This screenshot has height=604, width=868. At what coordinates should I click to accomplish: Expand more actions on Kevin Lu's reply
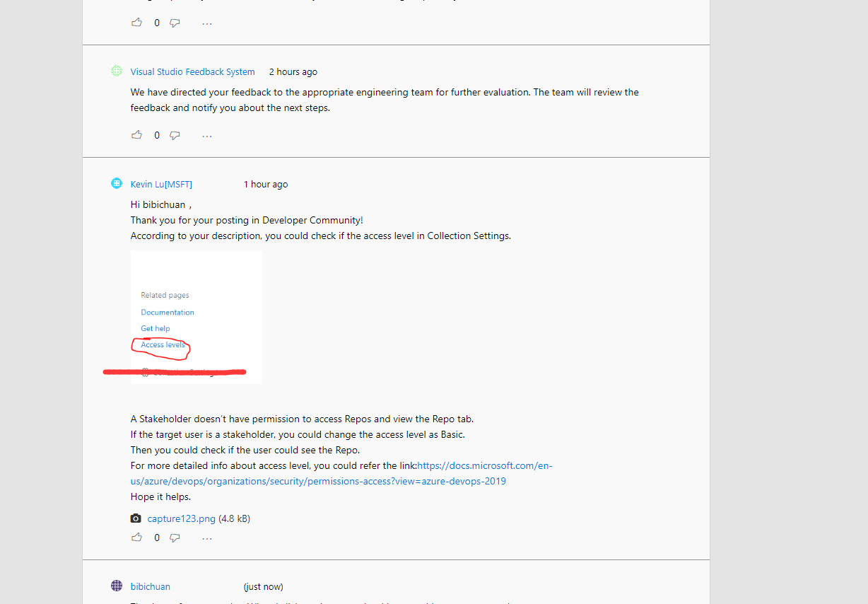[207, 538]
